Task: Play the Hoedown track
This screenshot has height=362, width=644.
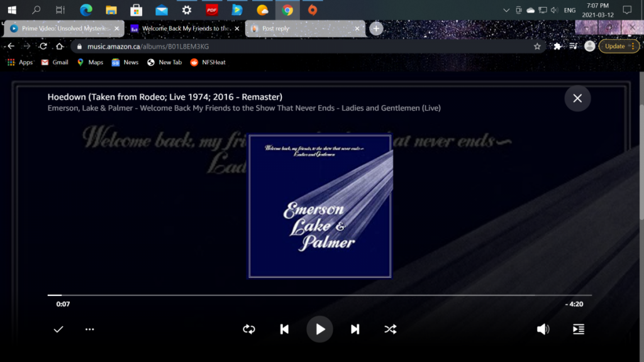Action: pos(320,329)
